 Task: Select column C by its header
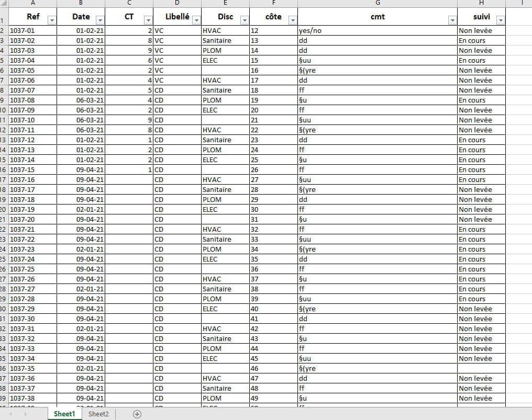pos(129,3)
